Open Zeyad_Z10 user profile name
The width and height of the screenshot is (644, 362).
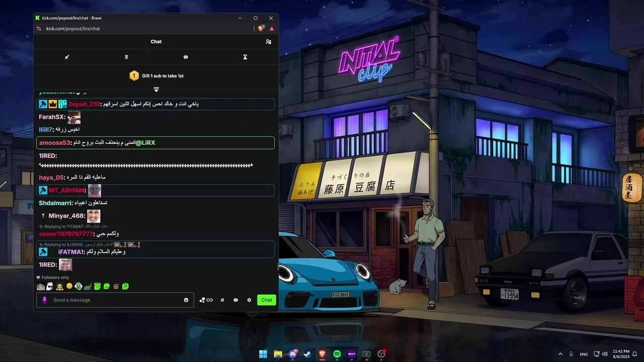click(x=84, y=104)
